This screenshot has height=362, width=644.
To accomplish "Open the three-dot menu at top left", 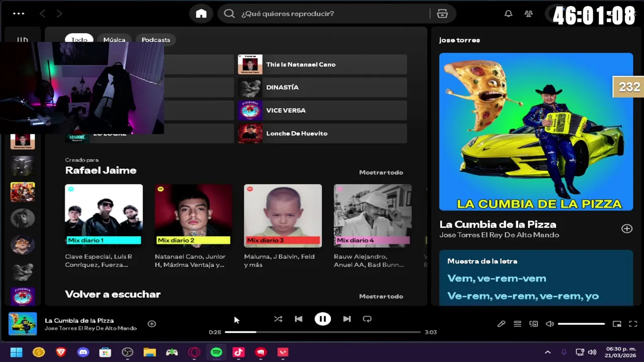I will click(x=19, y=14).
